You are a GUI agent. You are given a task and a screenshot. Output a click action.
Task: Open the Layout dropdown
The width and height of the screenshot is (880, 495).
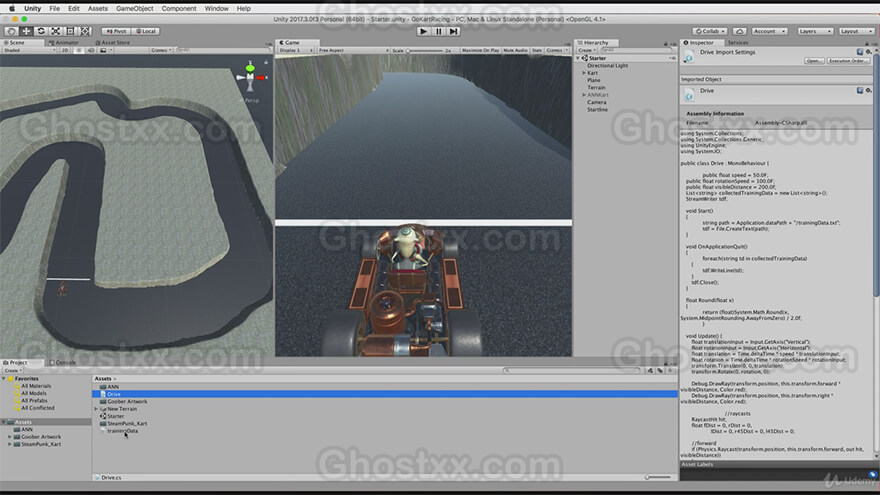[856, 31]
